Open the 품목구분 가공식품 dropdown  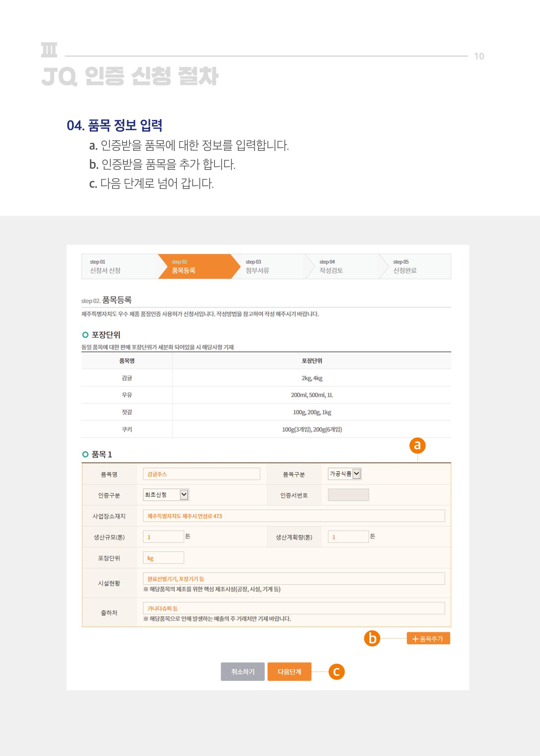345,474
